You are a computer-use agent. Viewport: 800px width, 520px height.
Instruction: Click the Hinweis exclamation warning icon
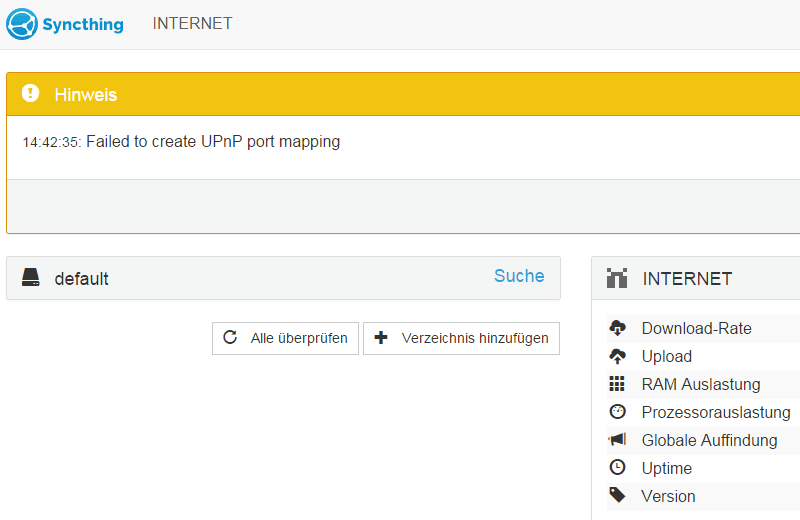pos(31,93)
